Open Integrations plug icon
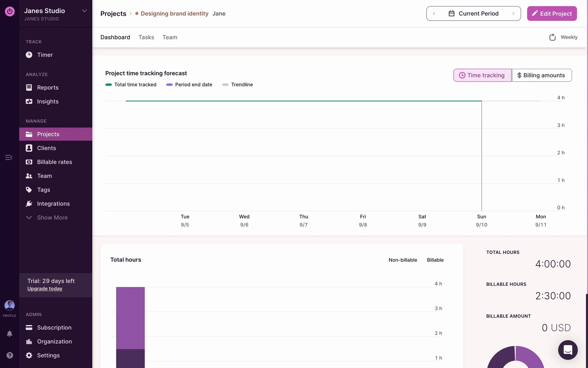Image resolution: width=588 pixels, height=368 pixels. pos(29,204)
